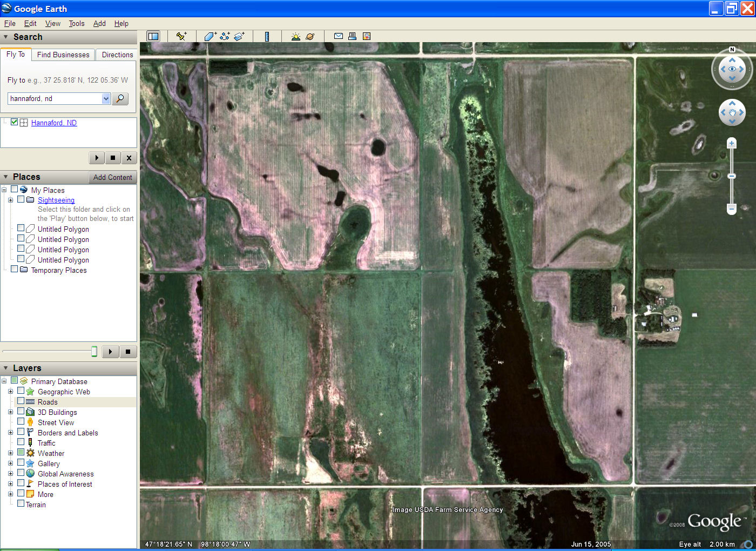This screenshot has height=551, width=756.
Task: Switch between Earth and Sky mode
Action: [310, 36]
